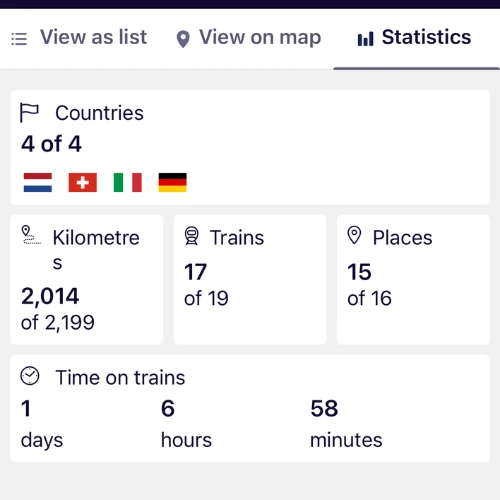Open the Trains 17 of 19 card
Image resolution: width=500 pixels, height=500 pixels.
[x=250, y=280]
